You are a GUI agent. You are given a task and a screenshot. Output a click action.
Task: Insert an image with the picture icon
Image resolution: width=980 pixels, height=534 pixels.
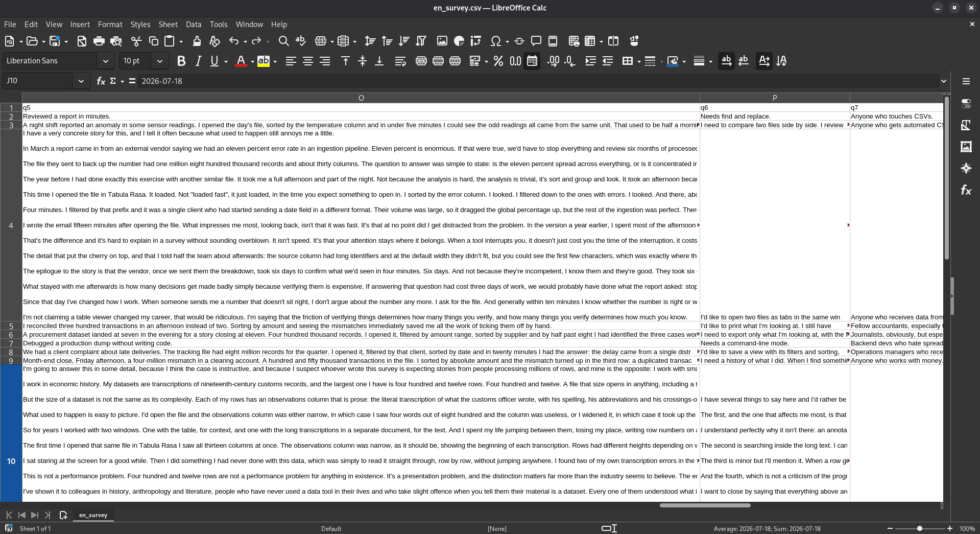[442, 41]
